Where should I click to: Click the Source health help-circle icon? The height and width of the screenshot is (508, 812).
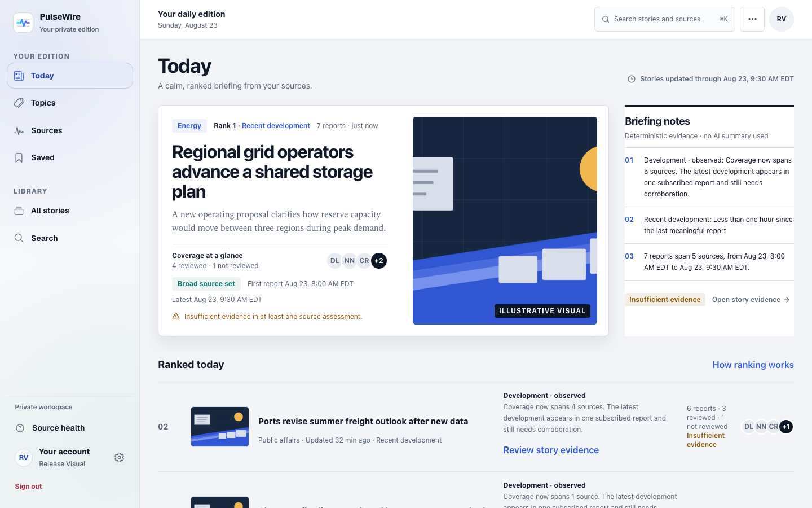(x=20, y=428)
